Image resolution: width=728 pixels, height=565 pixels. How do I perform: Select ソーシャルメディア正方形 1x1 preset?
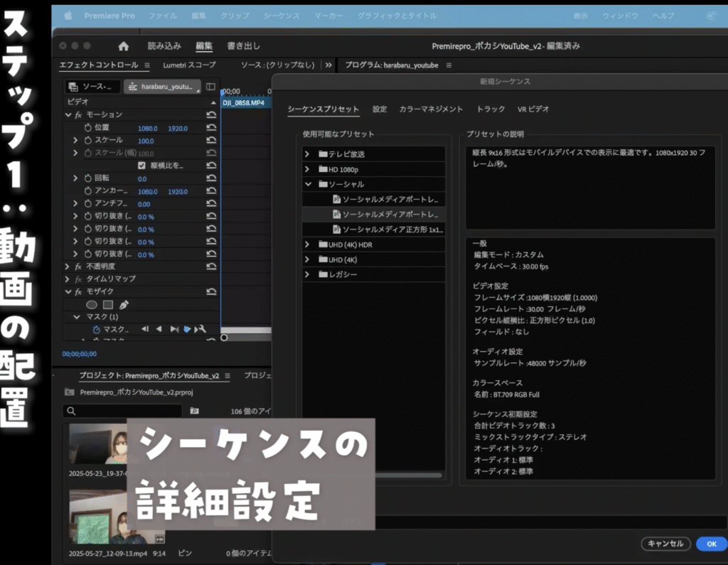pyautogui.click(x=374, y=230)
